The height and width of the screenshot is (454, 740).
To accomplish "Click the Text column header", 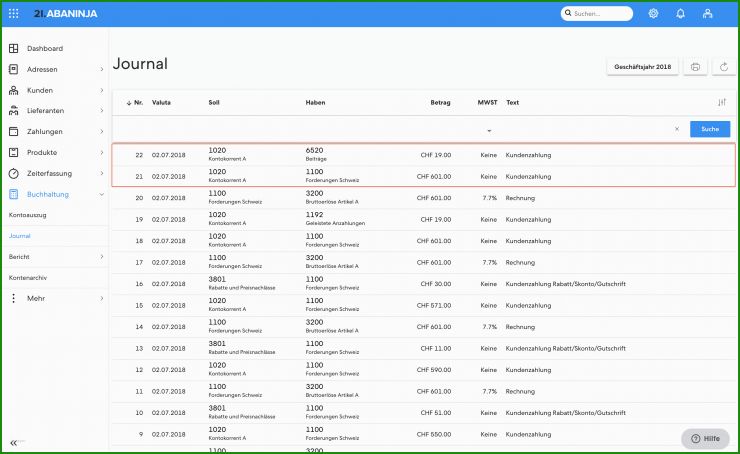I will tap(513, 102).
